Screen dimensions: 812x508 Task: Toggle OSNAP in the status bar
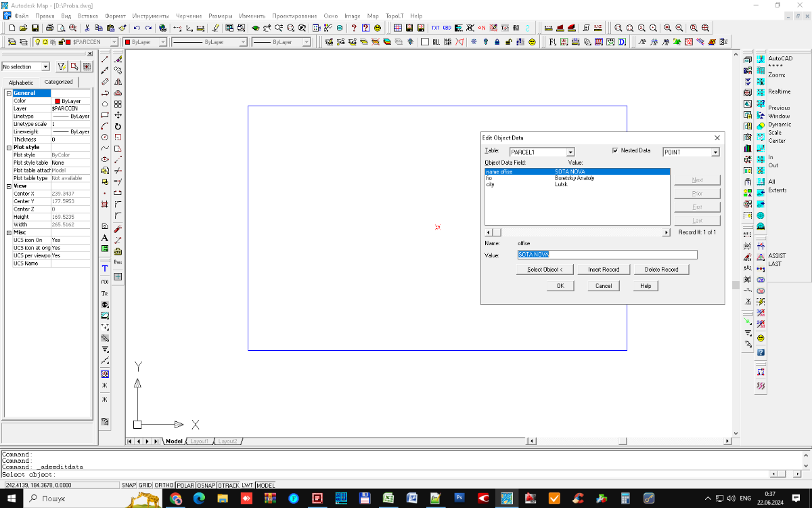tap(206, 486)
